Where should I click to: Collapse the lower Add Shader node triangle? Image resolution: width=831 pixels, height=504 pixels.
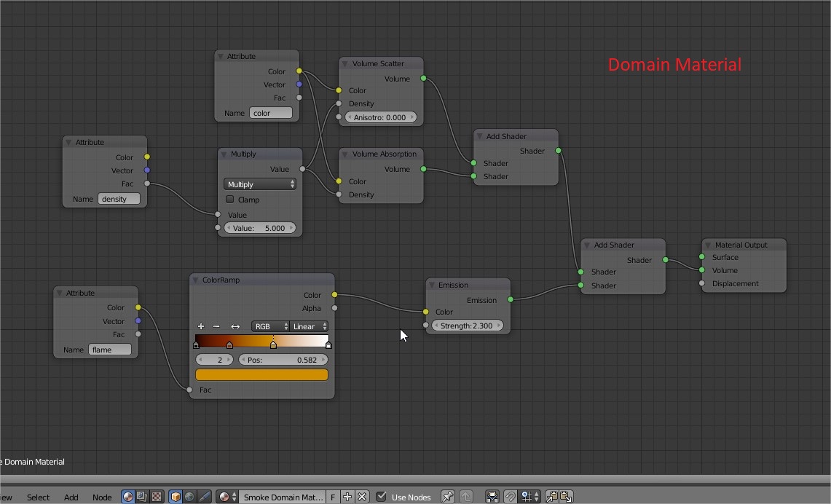coord(587,245)
